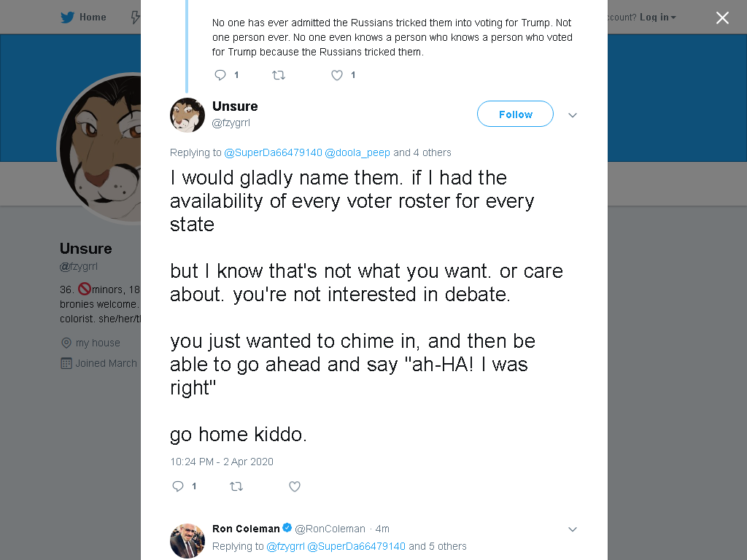747x560 pixels.
Task: Follow the Unsure @fzygrrl account
Action: pyautogui.click(x=516, y=114)
